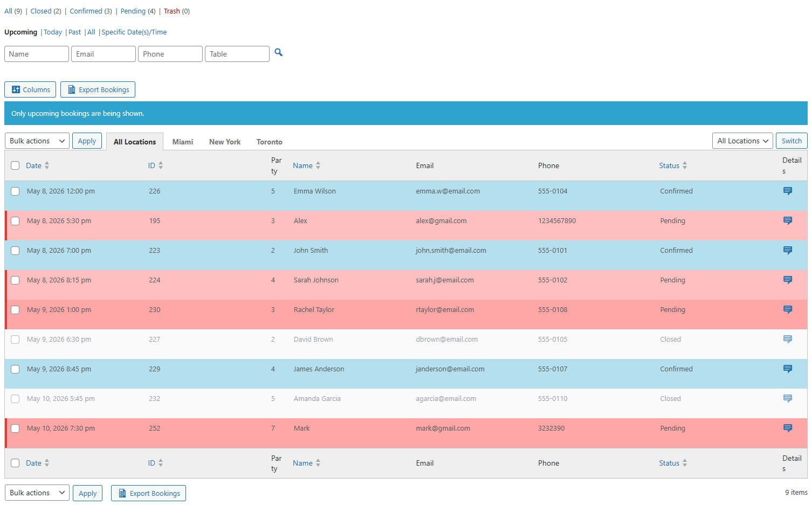Click phone number 1234567890
This screenshot has width=812, height=505.
(557, 221)
